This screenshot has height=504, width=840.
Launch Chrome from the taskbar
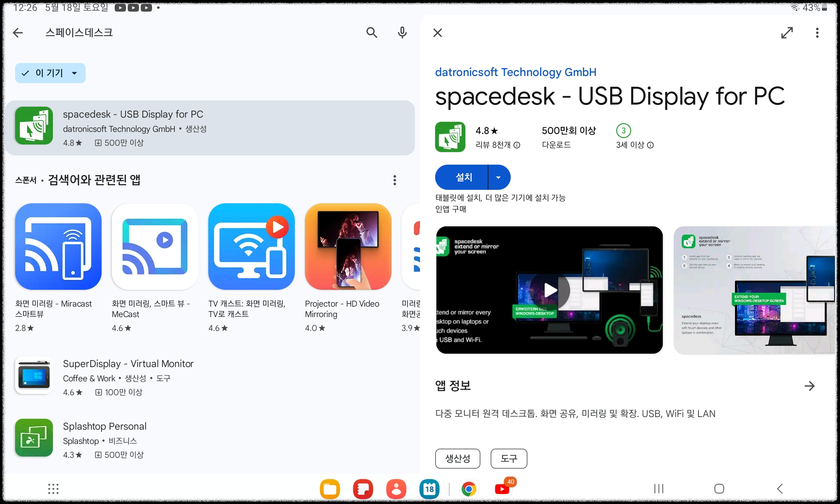(x=469, y=488)
